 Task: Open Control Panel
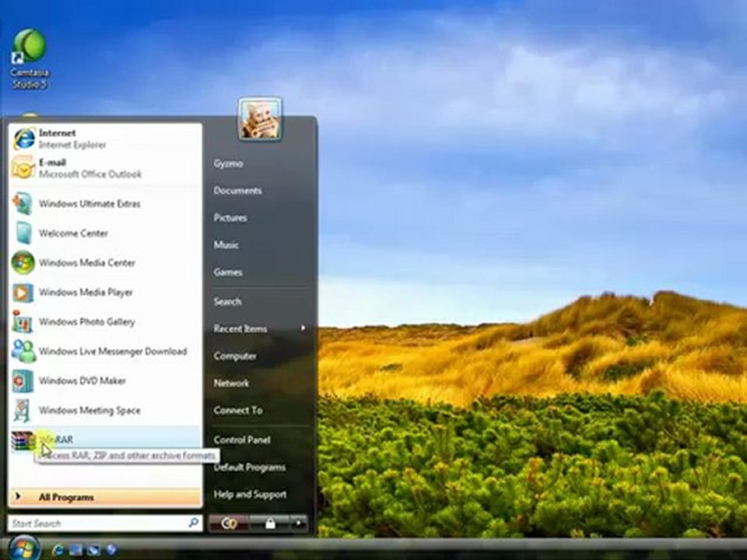click(x=242, y=439)
